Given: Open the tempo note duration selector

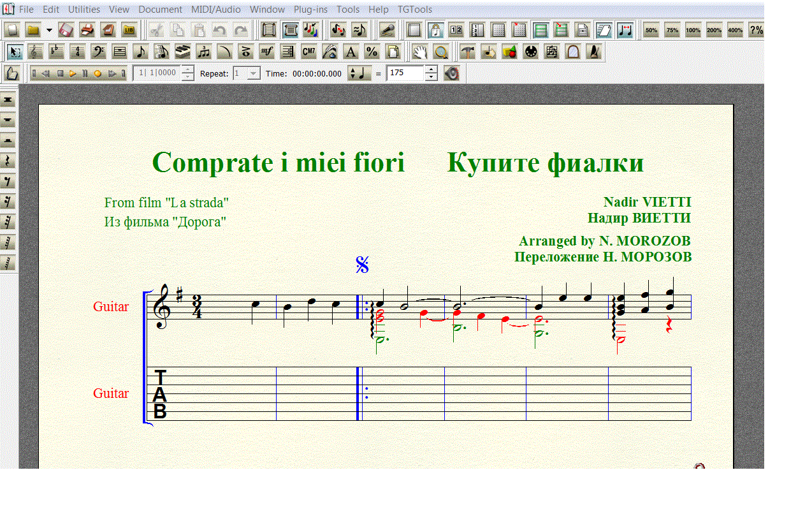Looking at the screenshot, I should tap(359, 73).
